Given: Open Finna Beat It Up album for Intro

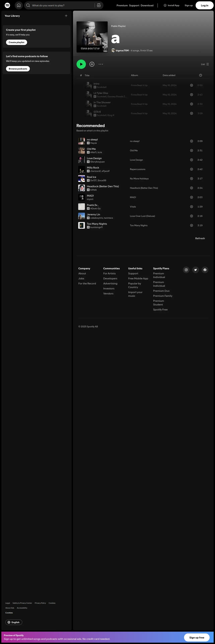Looking at the screenshot, I should click(139, 85).
